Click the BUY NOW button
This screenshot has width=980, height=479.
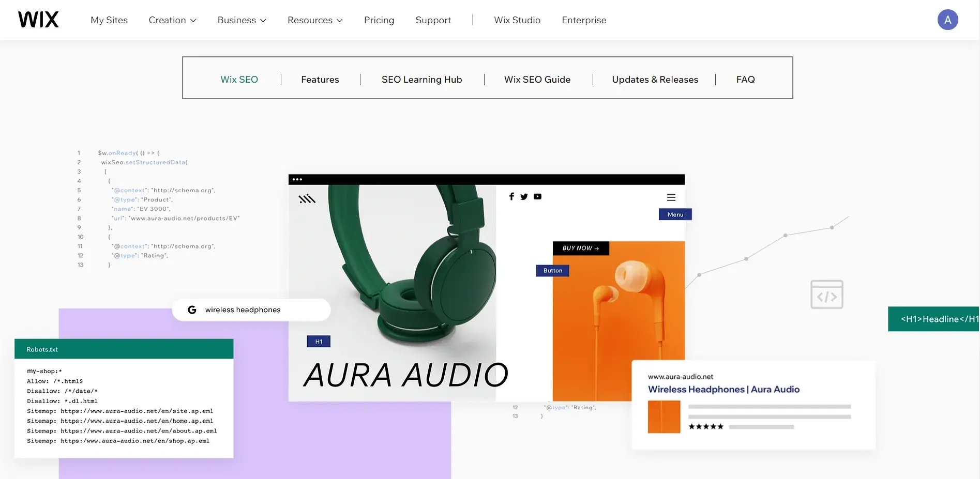point(581,248)
